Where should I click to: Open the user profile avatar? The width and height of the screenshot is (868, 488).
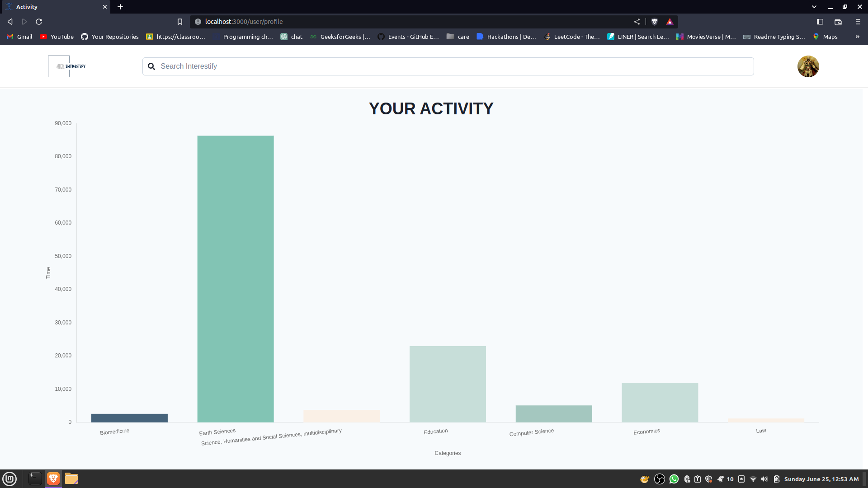coord(808,66)
